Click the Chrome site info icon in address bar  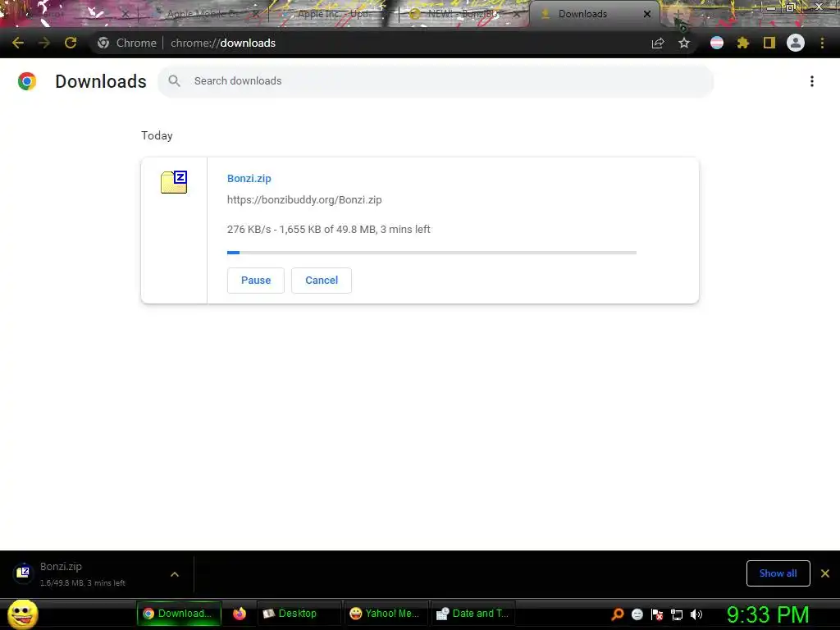tap(103, 43)
